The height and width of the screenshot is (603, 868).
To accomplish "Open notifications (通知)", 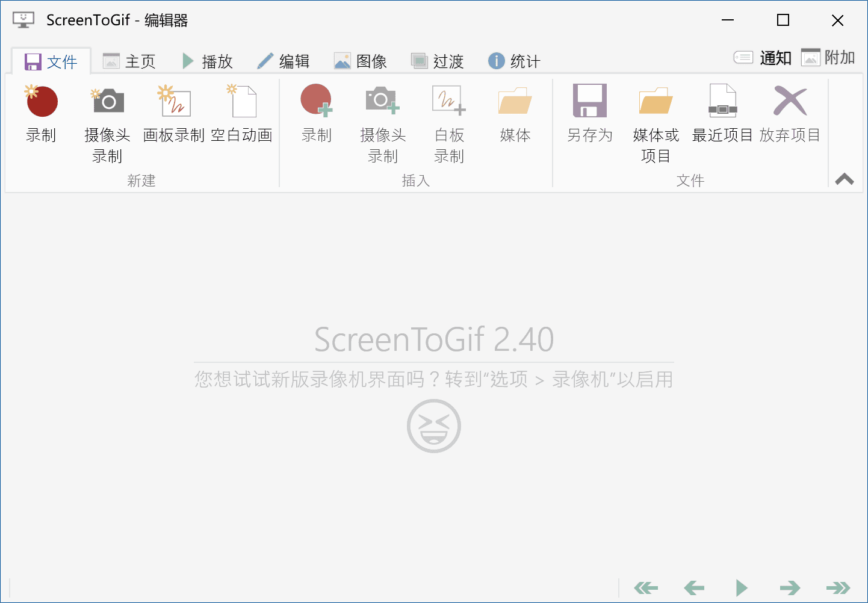I will [763, 58].
